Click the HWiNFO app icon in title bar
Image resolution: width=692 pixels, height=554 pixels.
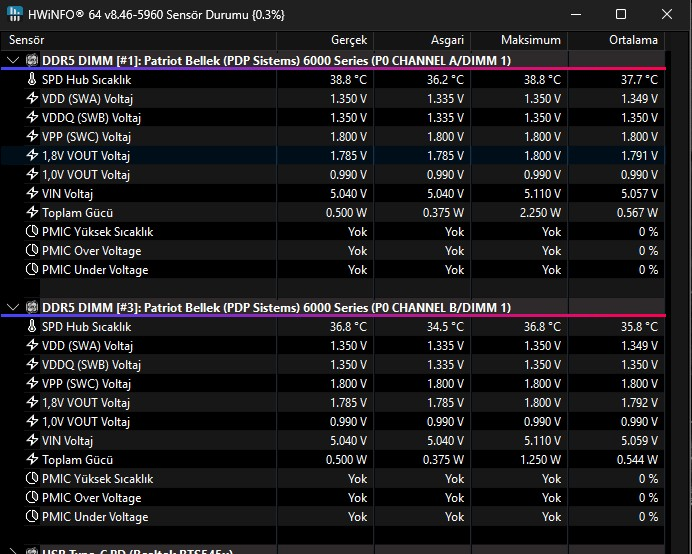click(15, 14)
